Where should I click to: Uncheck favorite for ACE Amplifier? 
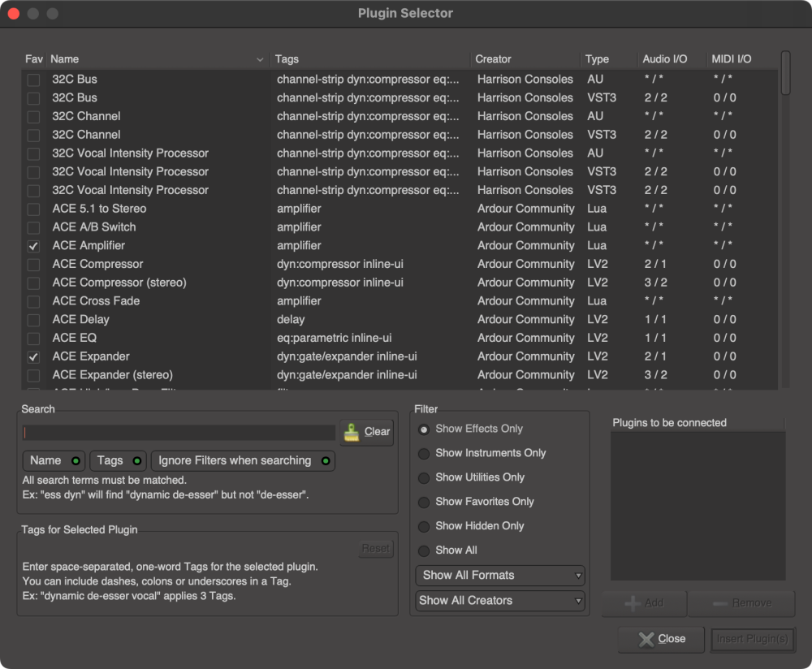(x=33, y=246)
